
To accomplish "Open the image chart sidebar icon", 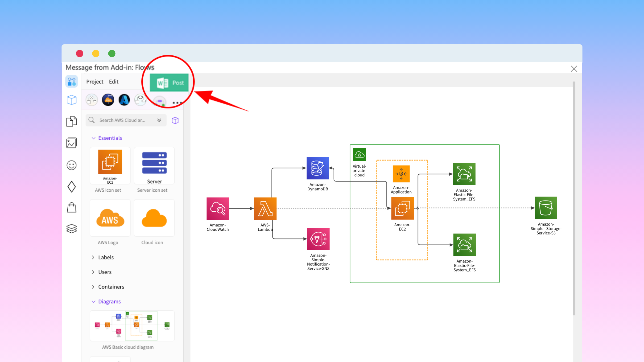I will [x=71, y=143].
